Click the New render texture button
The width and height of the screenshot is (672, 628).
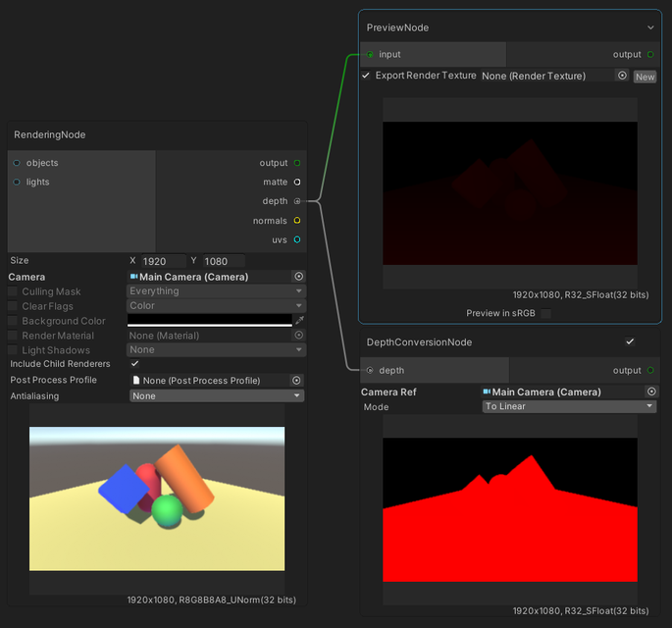pos(645,77)
